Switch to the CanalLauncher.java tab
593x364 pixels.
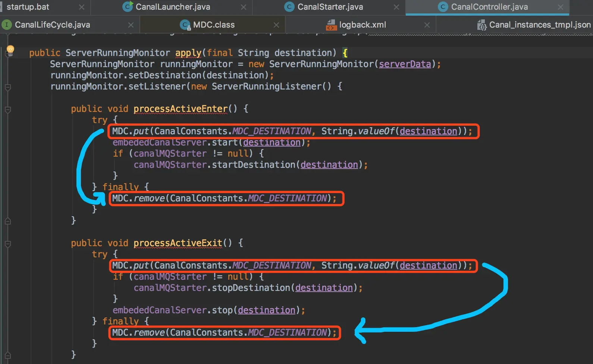(x=173, y=7)
